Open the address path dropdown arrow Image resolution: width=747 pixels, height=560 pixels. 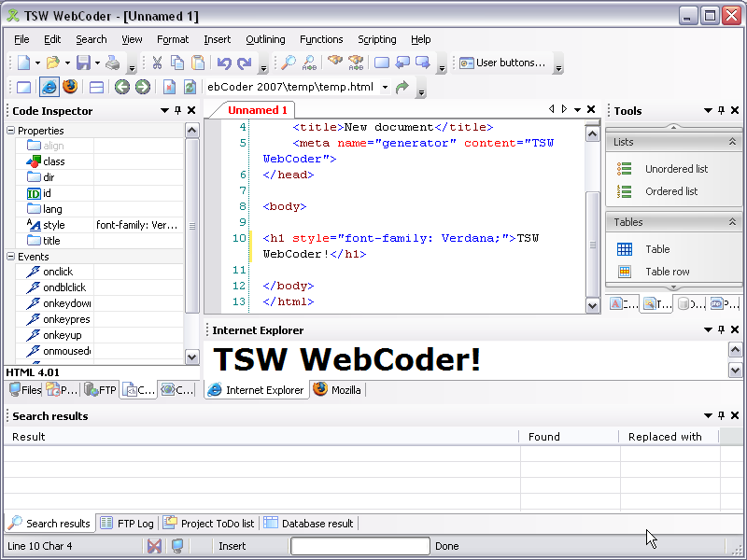[385, 87]
